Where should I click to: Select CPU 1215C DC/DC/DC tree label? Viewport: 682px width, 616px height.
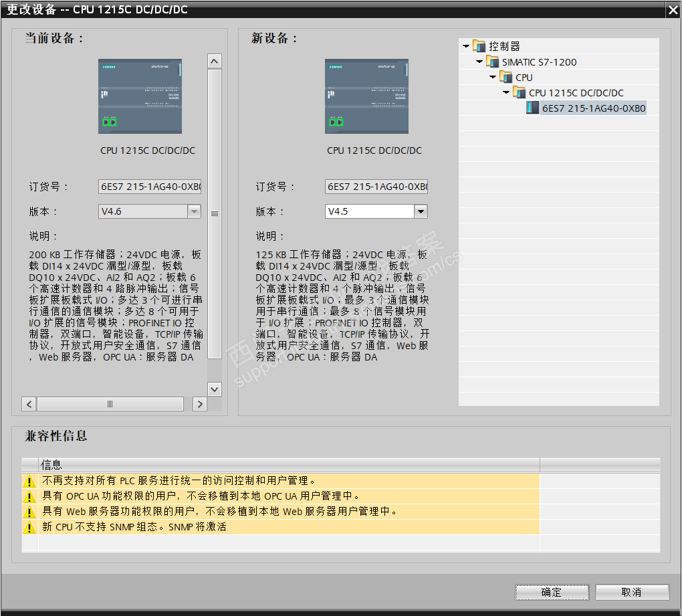576,93
